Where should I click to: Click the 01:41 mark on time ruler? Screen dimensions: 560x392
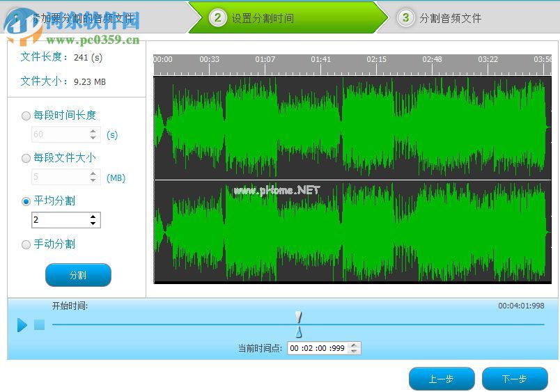click(320, 59)
